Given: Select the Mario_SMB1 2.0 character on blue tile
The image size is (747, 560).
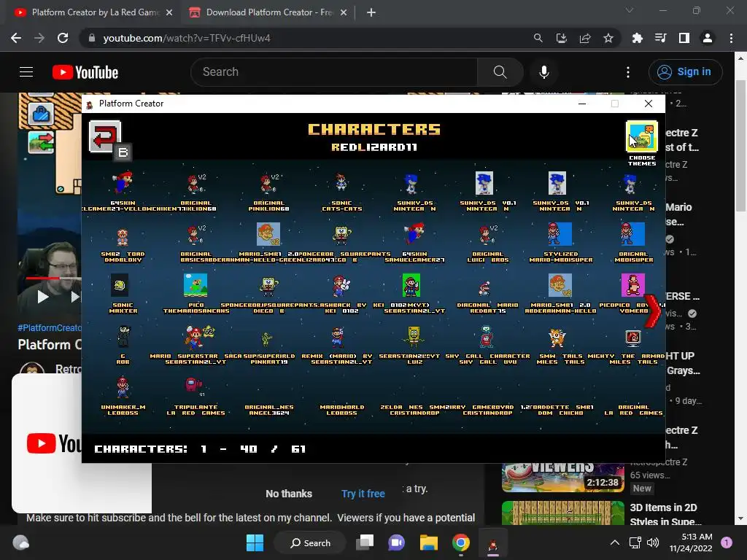Looking at the screenshot, I should [268, 234].
